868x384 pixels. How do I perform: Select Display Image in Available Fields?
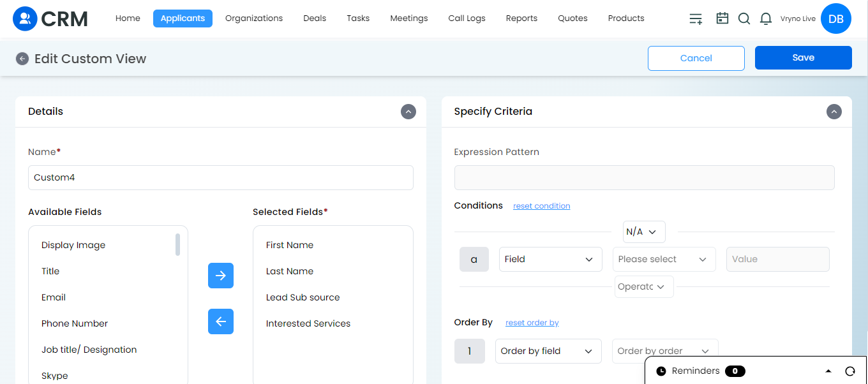[73, 245]
